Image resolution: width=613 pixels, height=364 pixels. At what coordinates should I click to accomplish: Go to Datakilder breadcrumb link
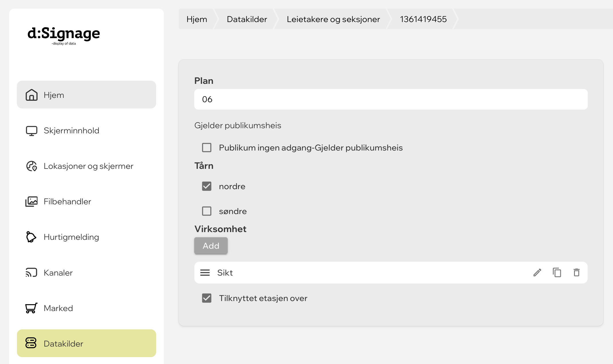pyautogui.click(x=247, y=19)
